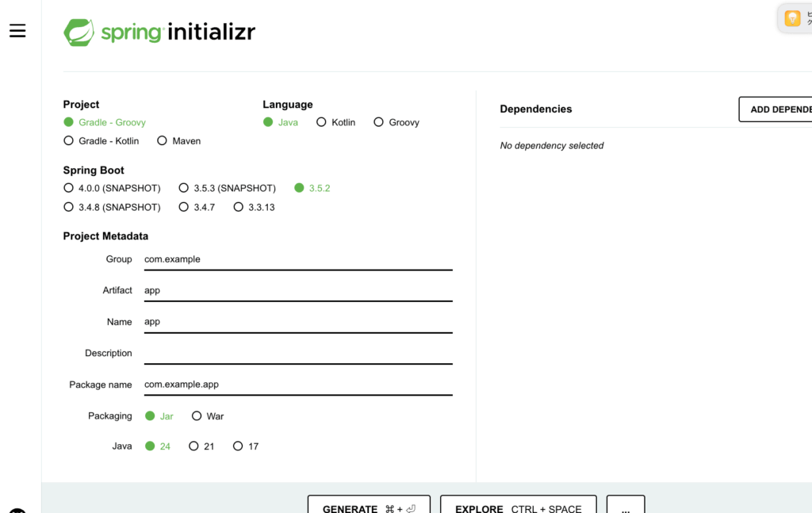Select Spring Boot 3.5.3 (SNAPSHOT)
The height and width of the screenshot is (513, 812).
pyautogui.click(x=227, y=188)
